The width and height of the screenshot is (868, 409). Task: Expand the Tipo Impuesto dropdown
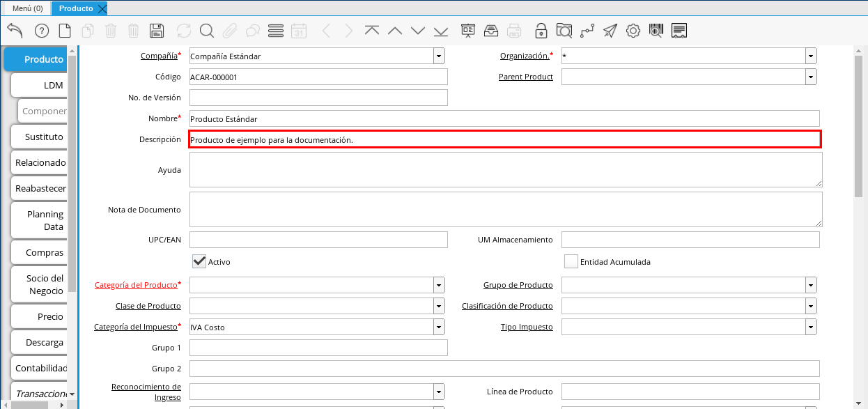coord(811,327)
